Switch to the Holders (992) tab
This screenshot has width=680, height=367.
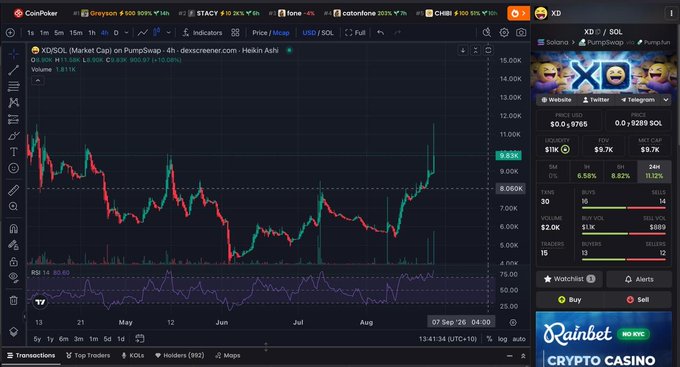pyautogui.click(x=180, y=355)
